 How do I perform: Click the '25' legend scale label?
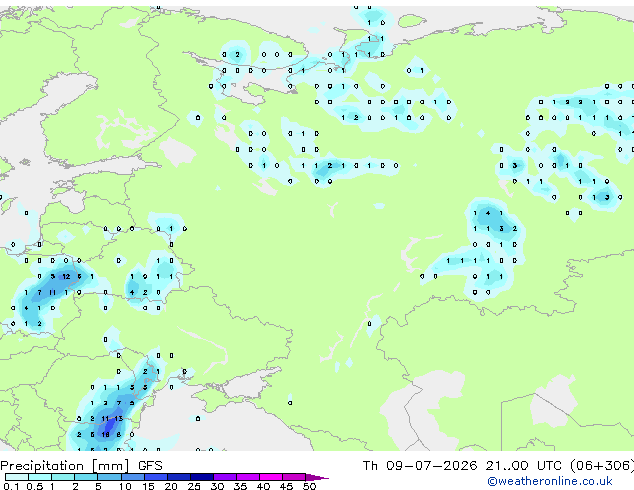[194, 486]
